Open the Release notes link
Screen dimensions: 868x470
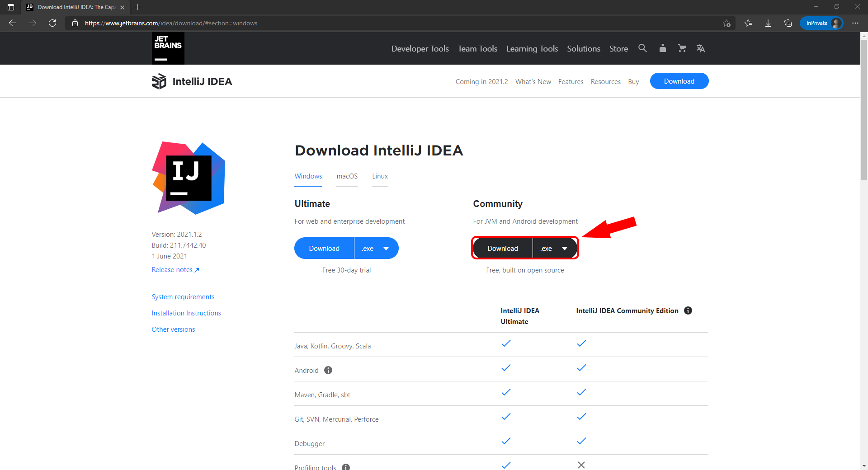click(175, 270)
